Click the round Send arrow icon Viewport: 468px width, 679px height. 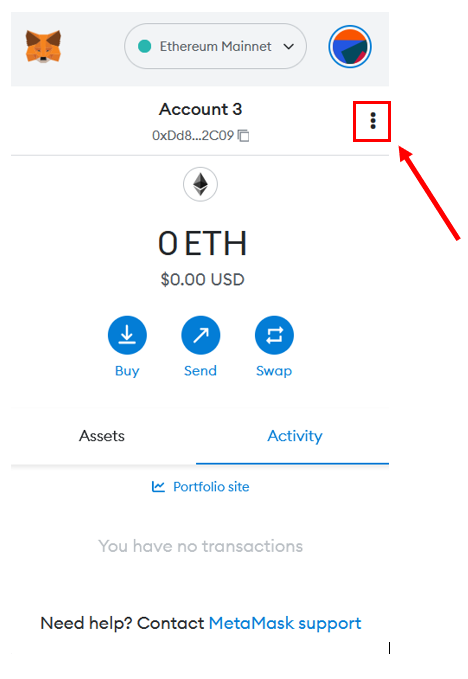click(x=200, y=335)
